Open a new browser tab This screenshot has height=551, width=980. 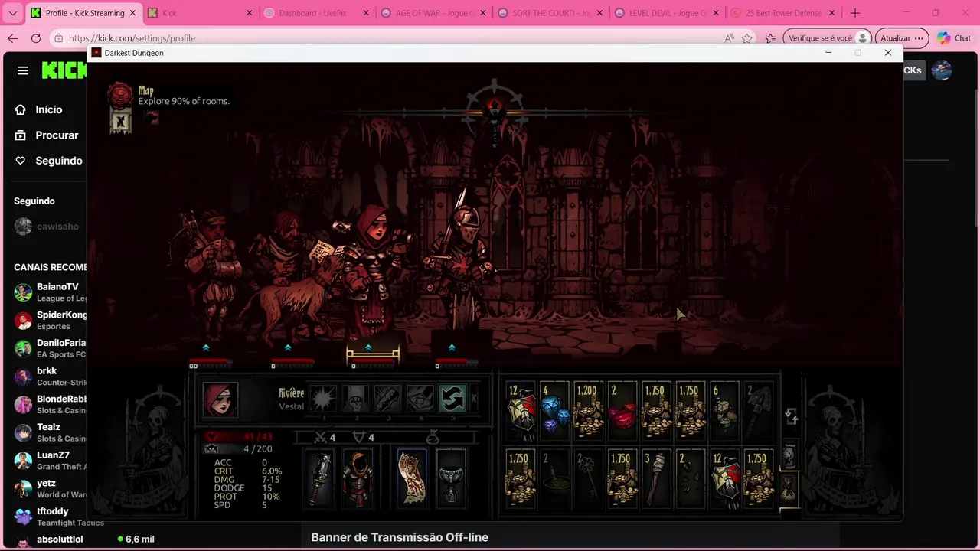click(855, 13)
